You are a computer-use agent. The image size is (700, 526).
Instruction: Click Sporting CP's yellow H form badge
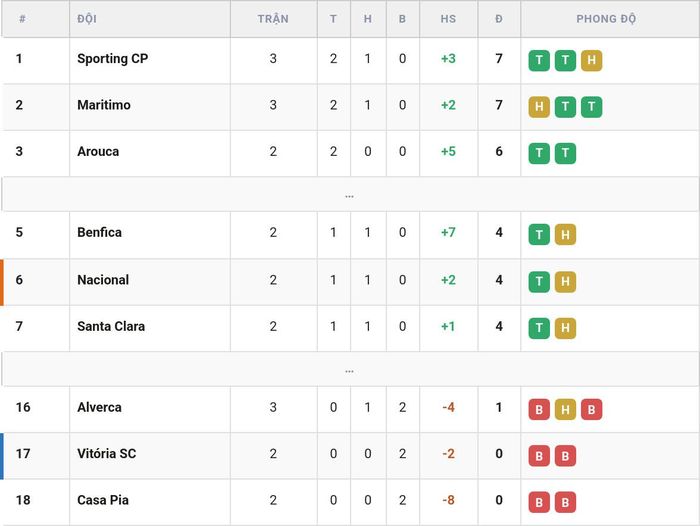pyautogui.click(x=591, y=60)
